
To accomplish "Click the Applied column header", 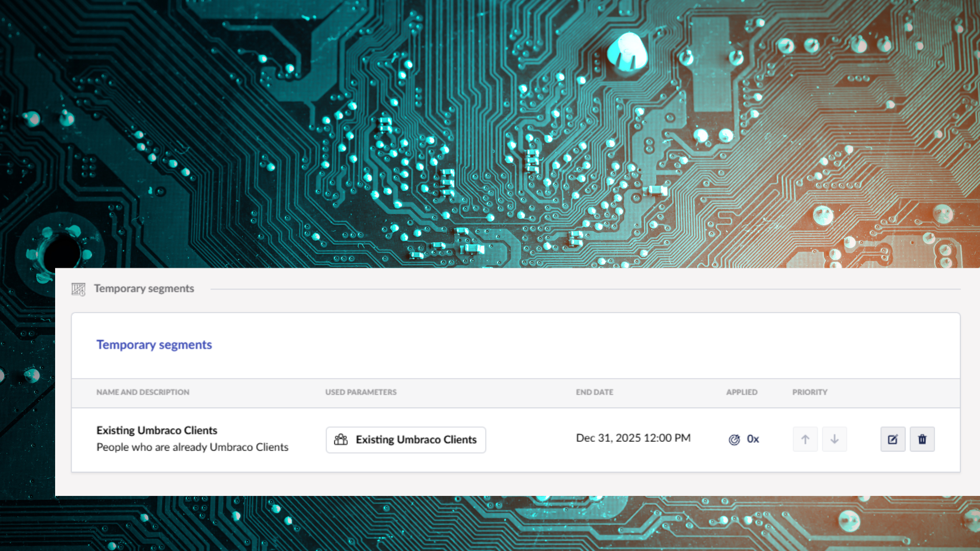I will click(742, 392).
